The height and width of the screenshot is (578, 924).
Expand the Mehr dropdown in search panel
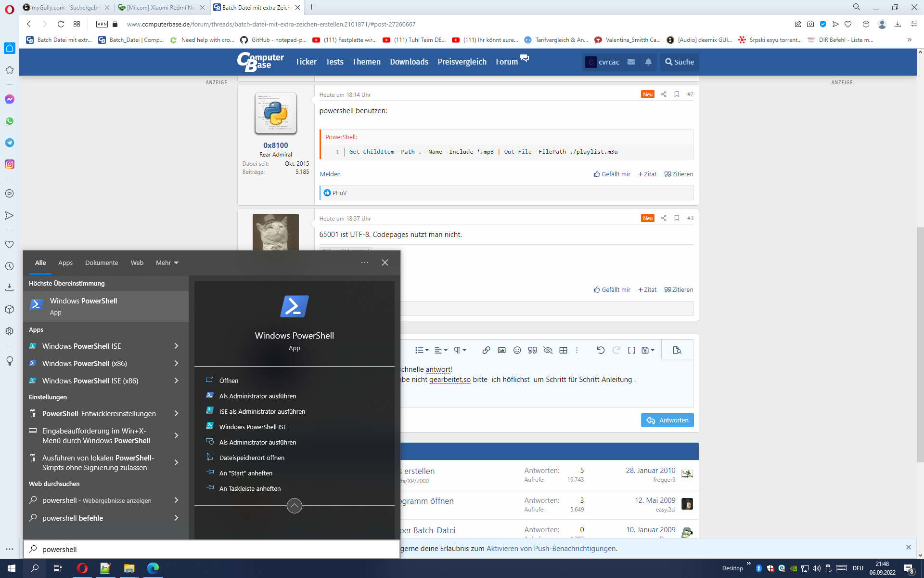[167, 263]
